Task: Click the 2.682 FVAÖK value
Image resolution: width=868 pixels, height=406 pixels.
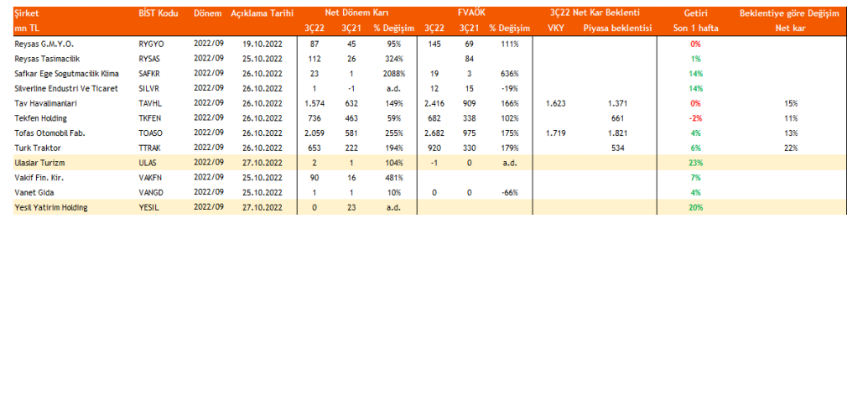Action: [434, 133]
